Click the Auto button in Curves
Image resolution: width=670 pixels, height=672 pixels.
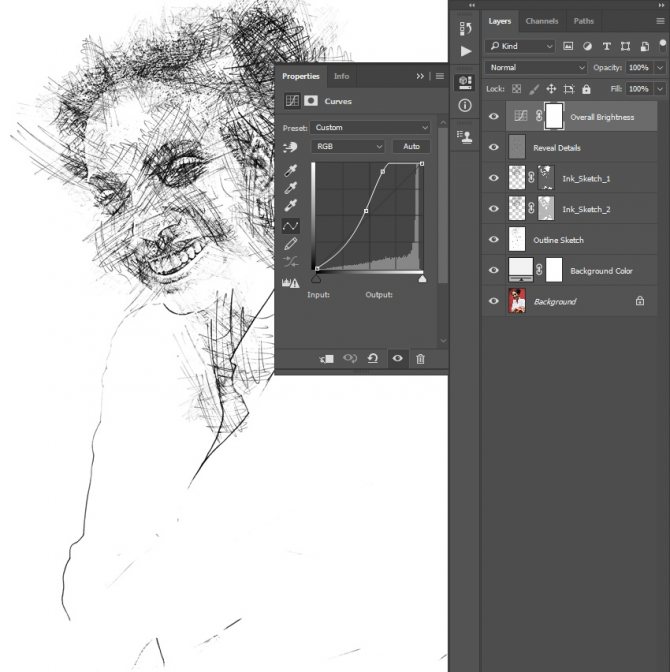pyautogui.click(x=411, y=147)
